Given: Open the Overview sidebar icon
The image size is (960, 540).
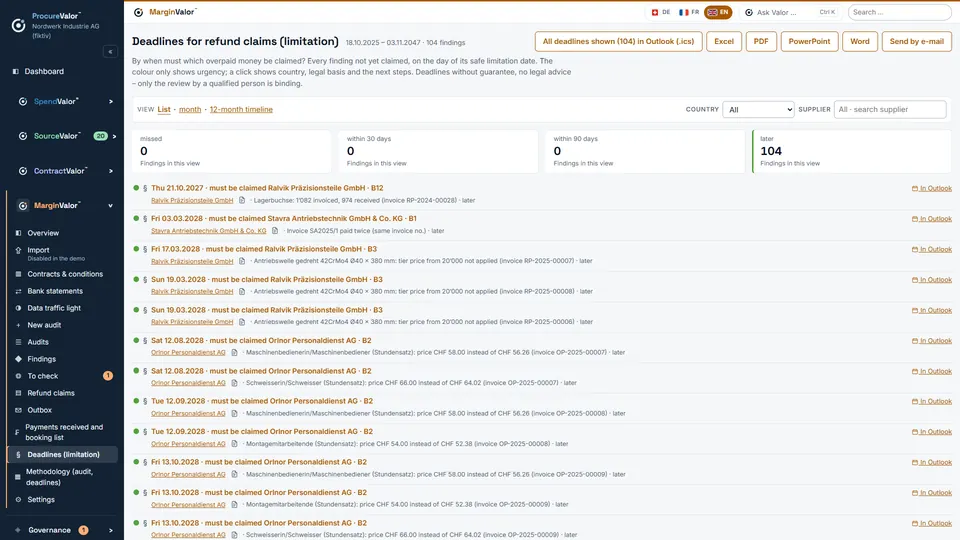Looking at the screenshot, I should click(18, 233).
